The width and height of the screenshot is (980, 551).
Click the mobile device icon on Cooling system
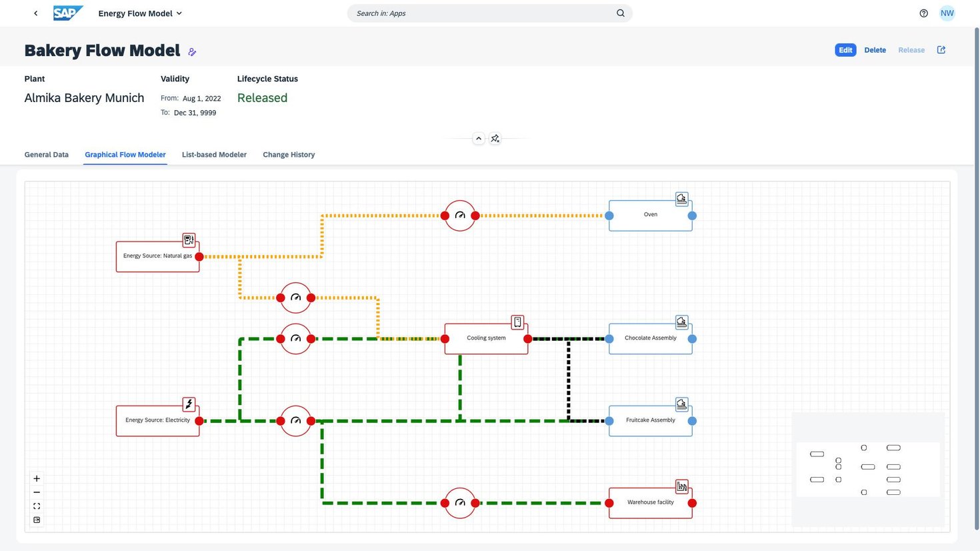(518, 322)
